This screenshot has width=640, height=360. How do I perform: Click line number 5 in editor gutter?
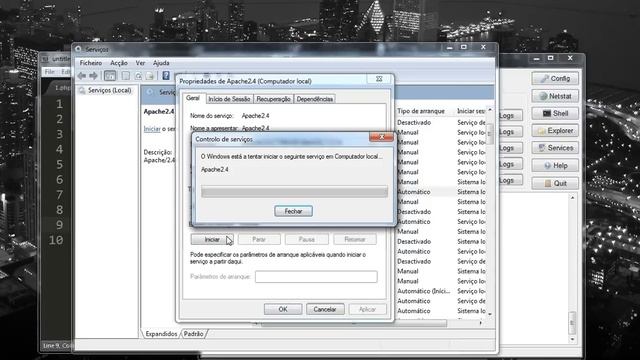click(60, 164)
